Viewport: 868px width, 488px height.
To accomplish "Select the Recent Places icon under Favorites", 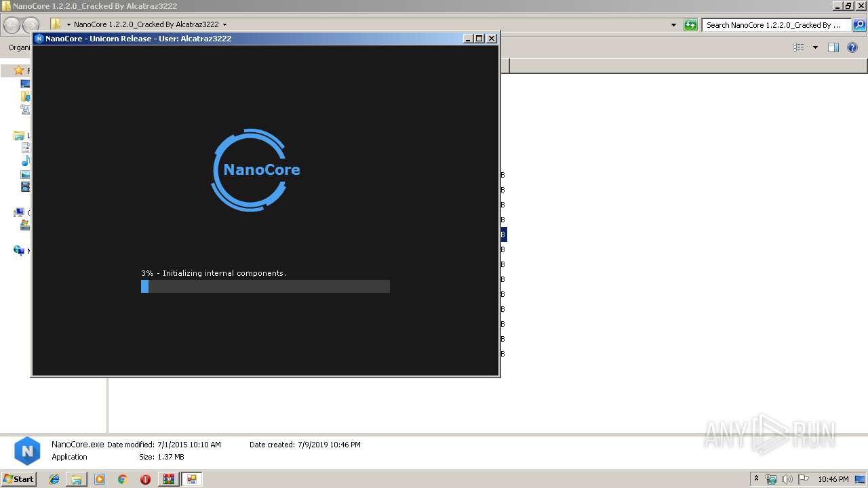I will 26,109.
